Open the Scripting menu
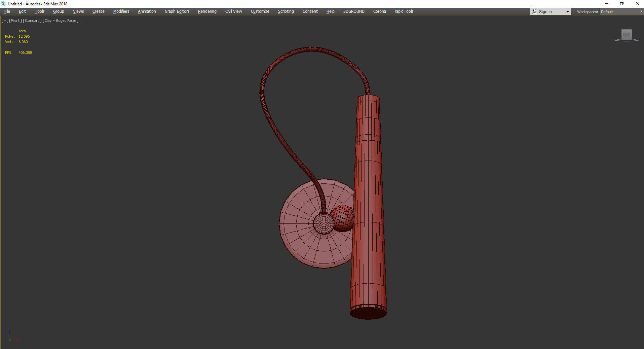 coord(286,11)
